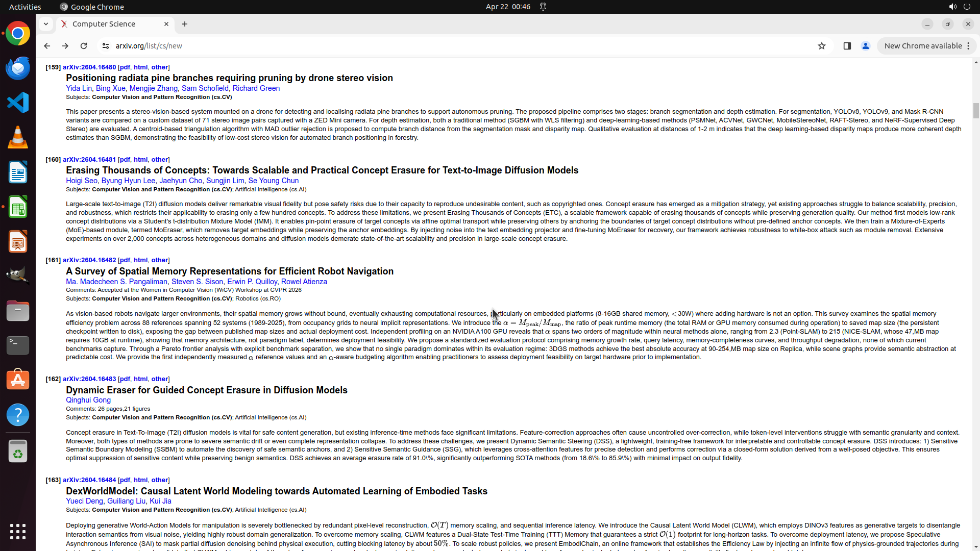Open pdf link for arXiv:2604.16482
This screenshot has height=551, width=980.
(125, 260)
